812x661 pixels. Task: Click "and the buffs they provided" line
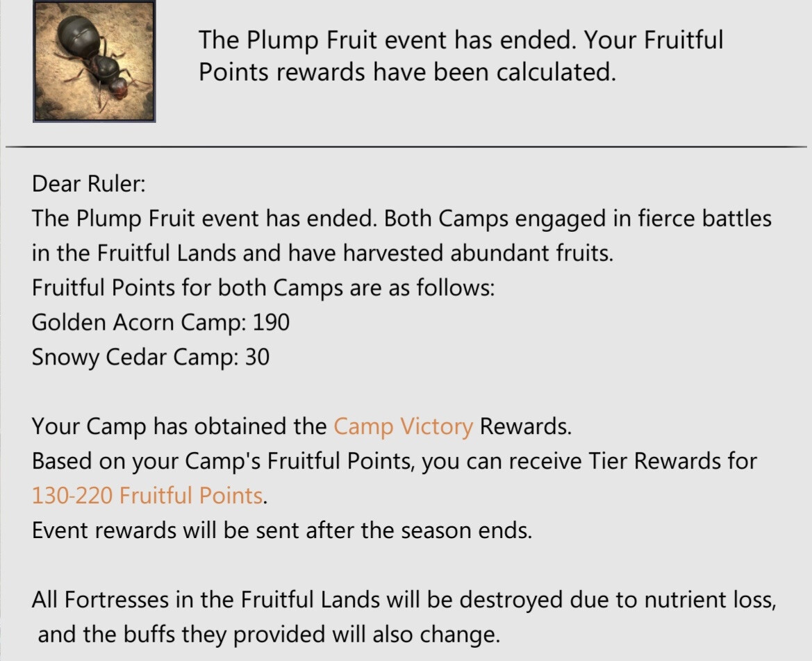coord(268,635)
